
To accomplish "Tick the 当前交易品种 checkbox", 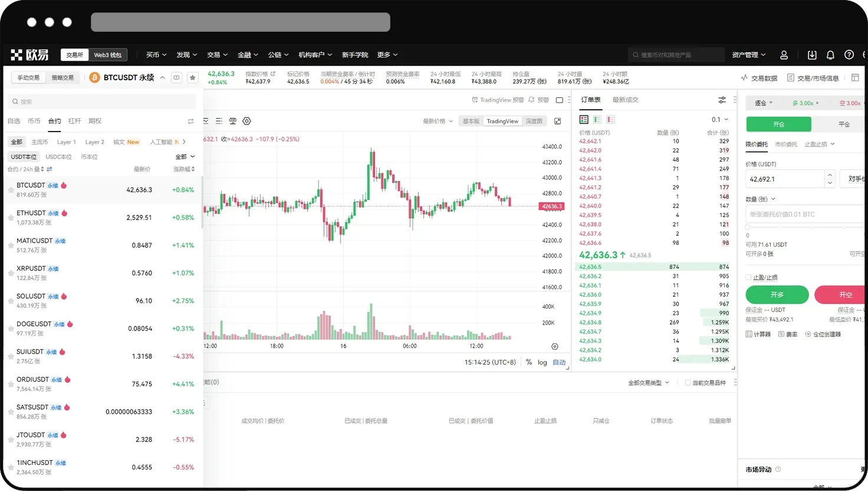I will (x=688, y=383).
